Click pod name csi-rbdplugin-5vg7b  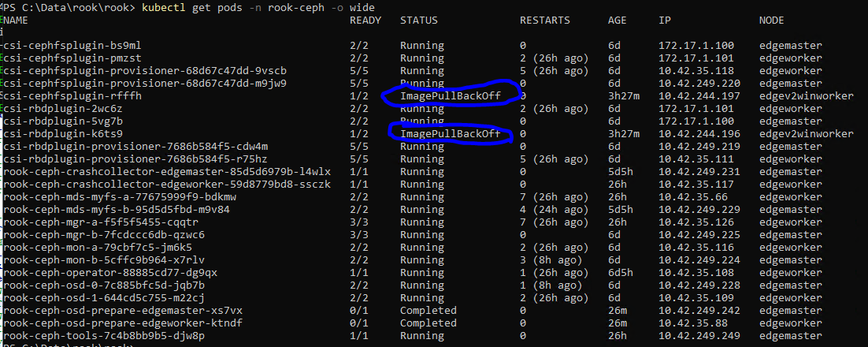[x=63, y=121]
